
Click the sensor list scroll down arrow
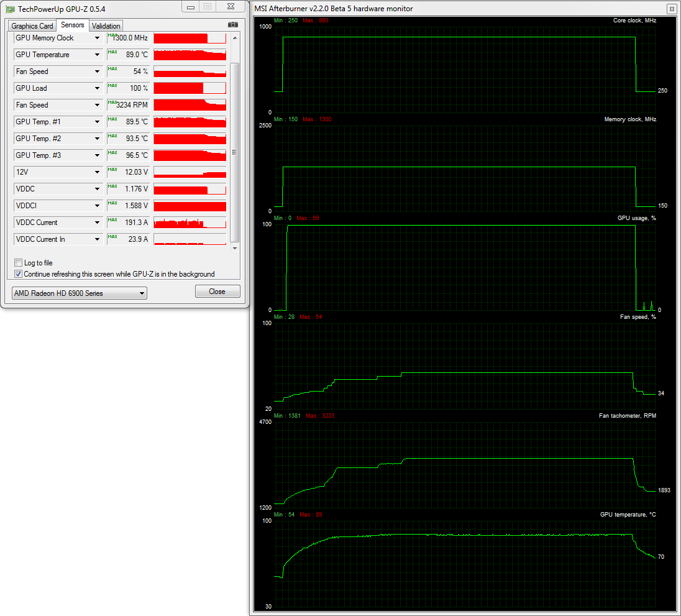[234, 249]
